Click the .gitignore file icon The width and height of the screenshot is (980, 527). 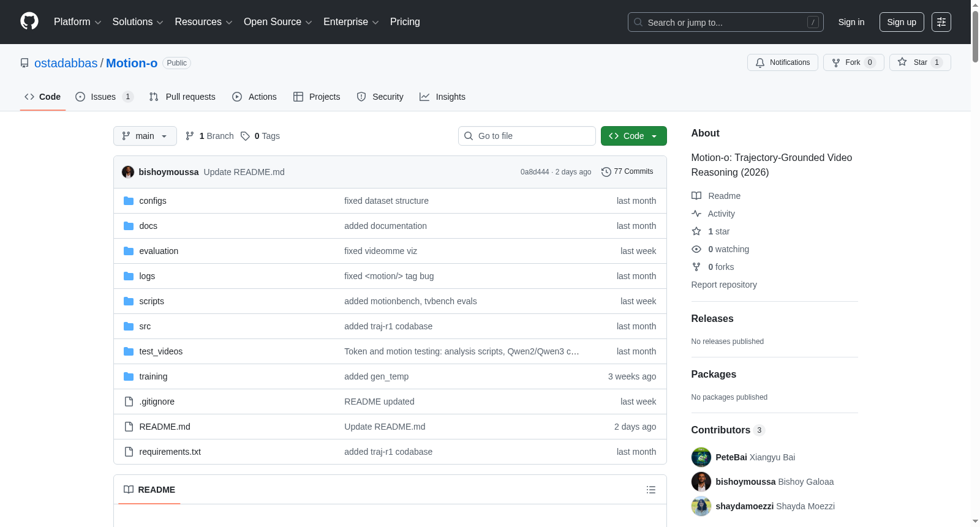pos(129,402)
